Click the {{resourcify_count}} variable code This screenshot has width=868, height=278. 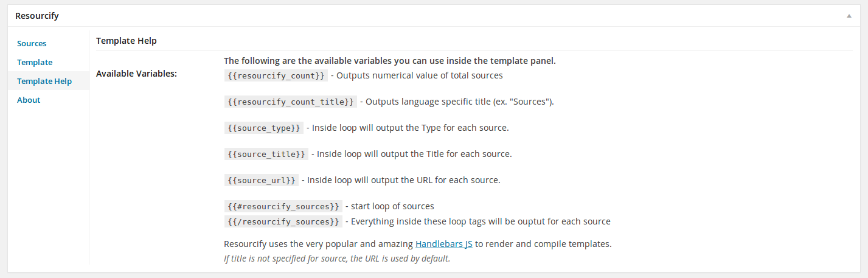276,76
